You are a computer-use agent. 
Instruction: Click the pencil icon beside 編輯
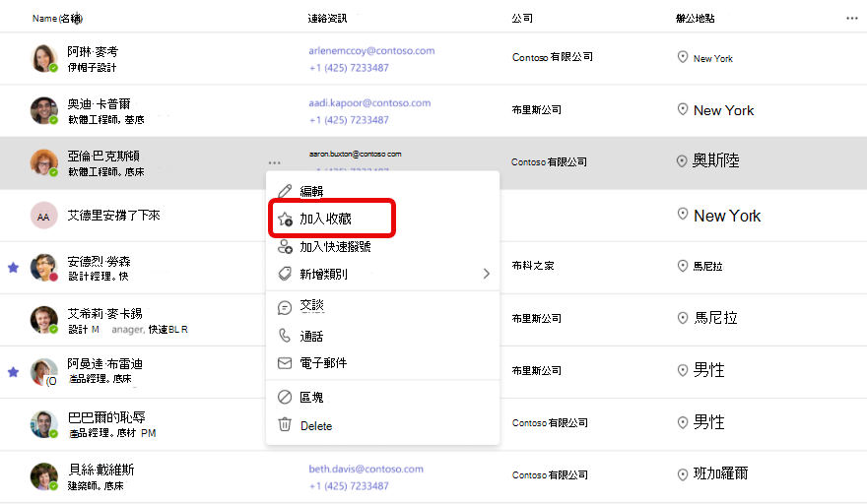pyautogui.click(x=285, y=191)
